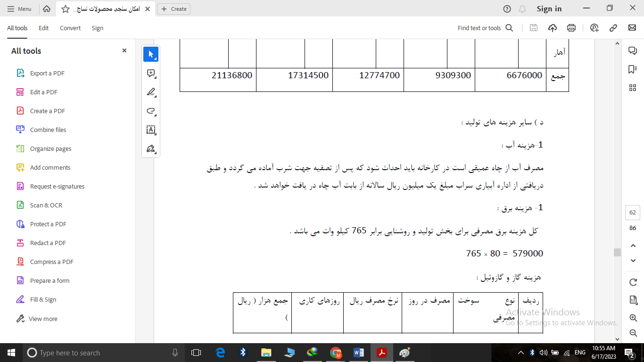Switch to the Convert tab

pyautogui.click(x=70, y=28)
